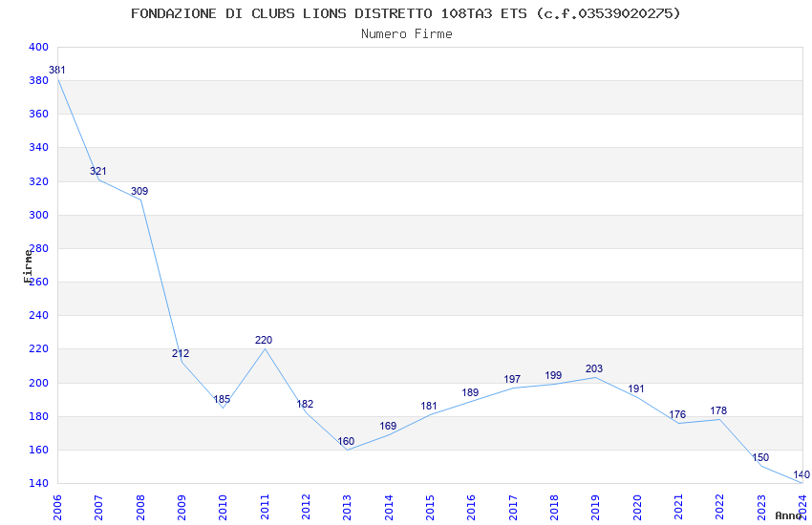Select the data label 309
812x525 pixels.
(139, 191)
